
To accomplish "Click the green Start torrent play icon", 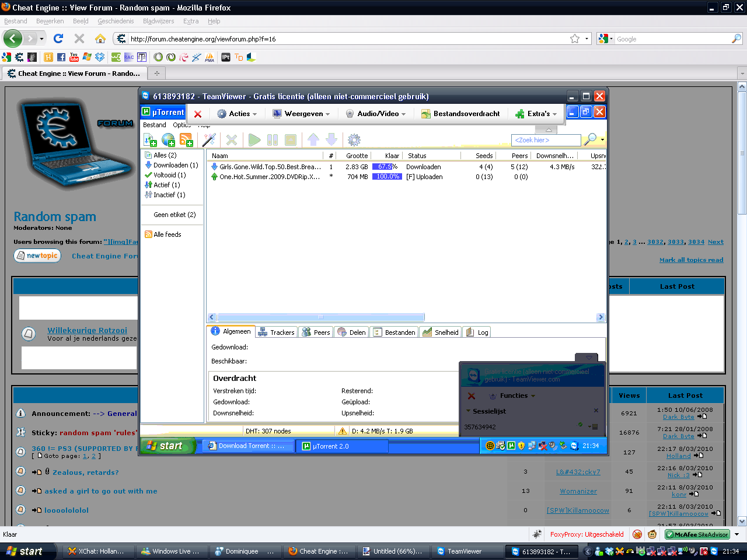I will click(254, 140).
